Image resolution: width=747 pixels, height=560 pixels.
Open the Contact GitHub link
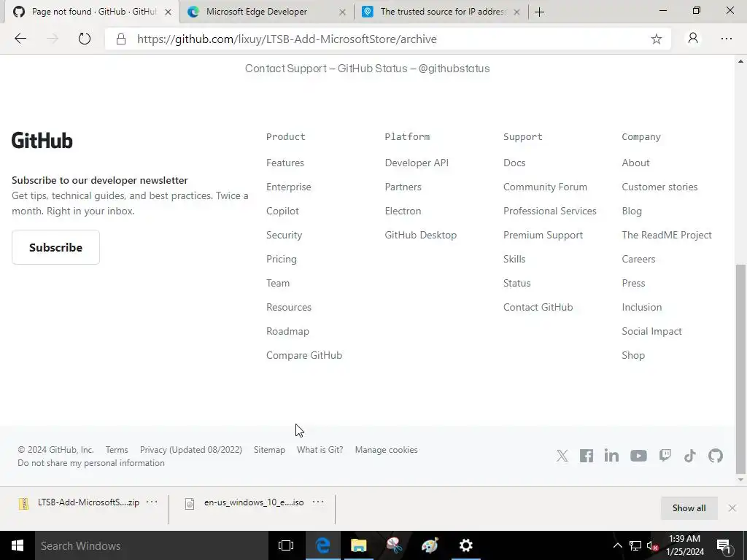point(538,307)
